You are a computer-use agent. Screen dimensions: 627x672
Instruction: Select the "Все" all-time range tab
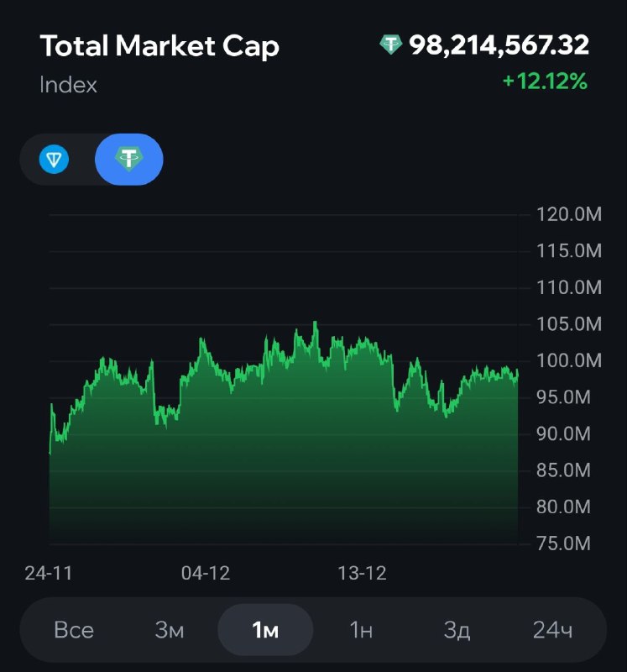pyautogui.click(x=74, y=630)
